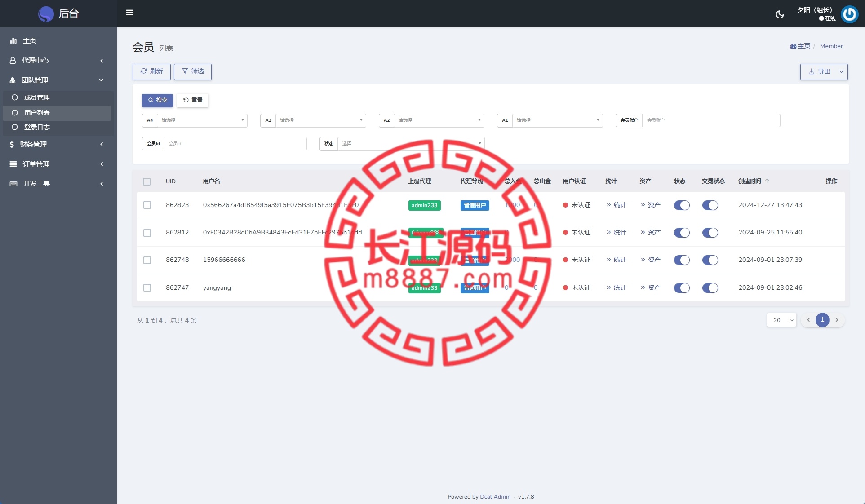
Task: Click the 筛选 filter button
Action: pos(193,71)
